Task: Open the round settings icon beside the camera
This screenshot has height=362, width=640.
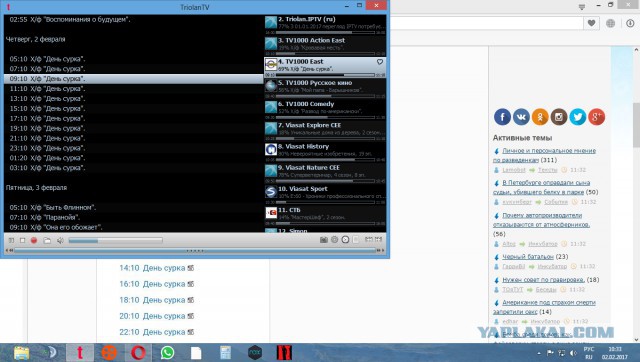Action: [x=334, y=240]
